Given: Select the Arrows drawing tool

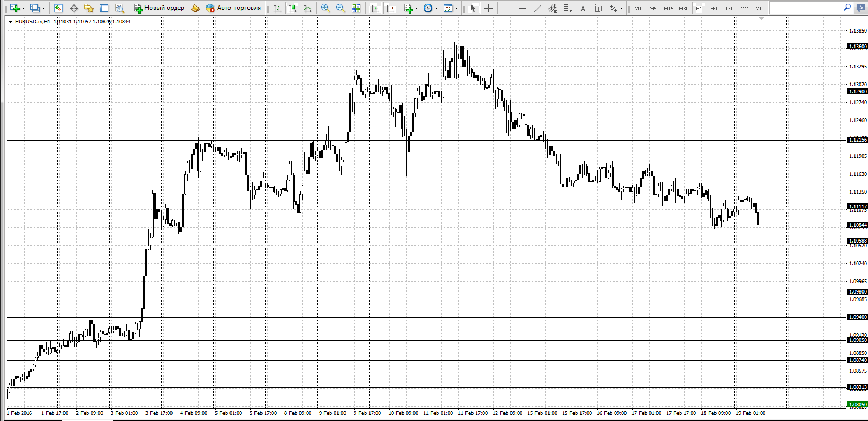Looking at the screenshot, I should coord(614,8).
